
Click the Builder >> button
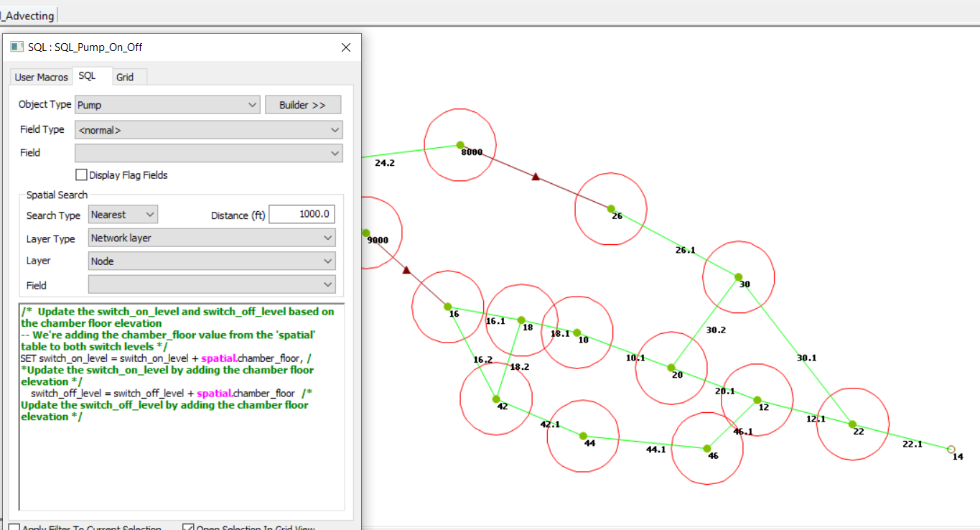(303, 104)
